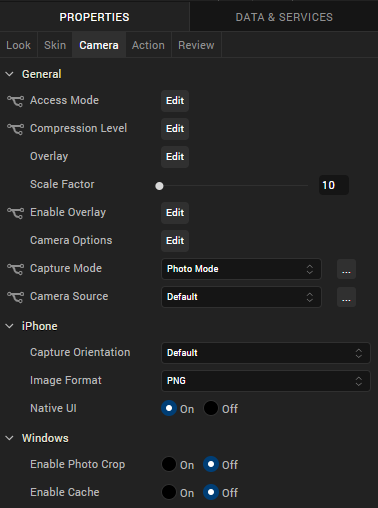Click the Scale Factor value field
The image size is (378, 508).
[x=334, y=185]
